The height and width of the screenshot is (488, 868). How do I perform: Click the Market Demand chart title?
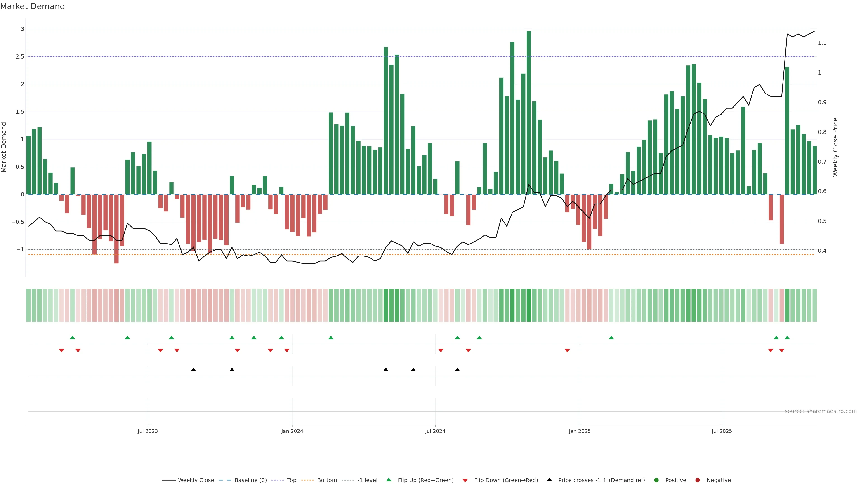(x=32, y=6)
